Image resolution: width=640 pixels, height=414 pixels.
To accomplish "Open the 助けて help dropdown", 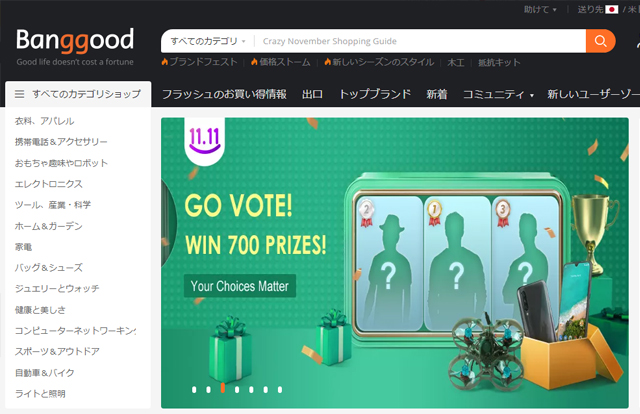I will pos(540,9).
